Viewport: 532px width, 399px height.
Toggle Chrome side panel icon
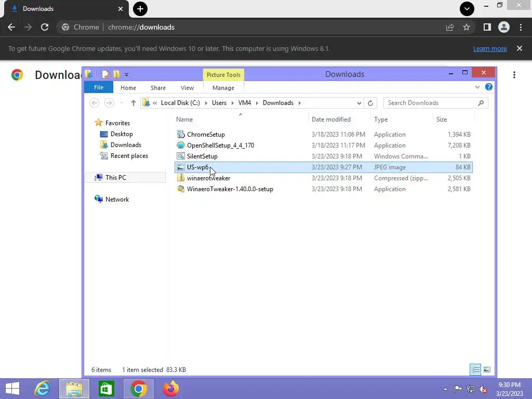coord(487,27)
